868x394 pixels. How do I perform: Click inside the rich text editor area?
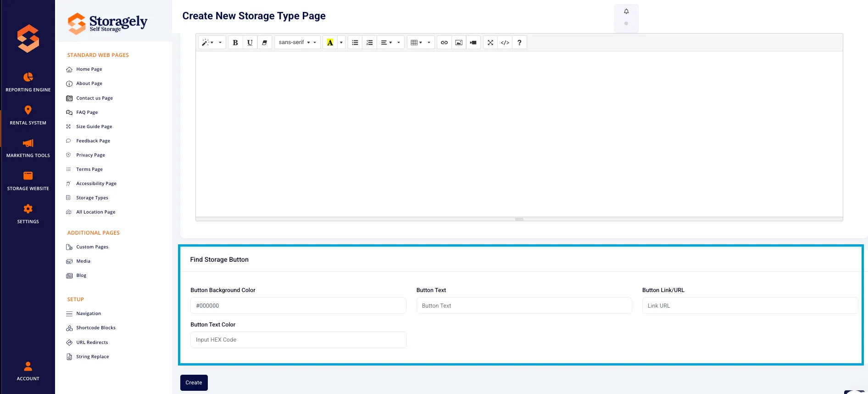519,134
